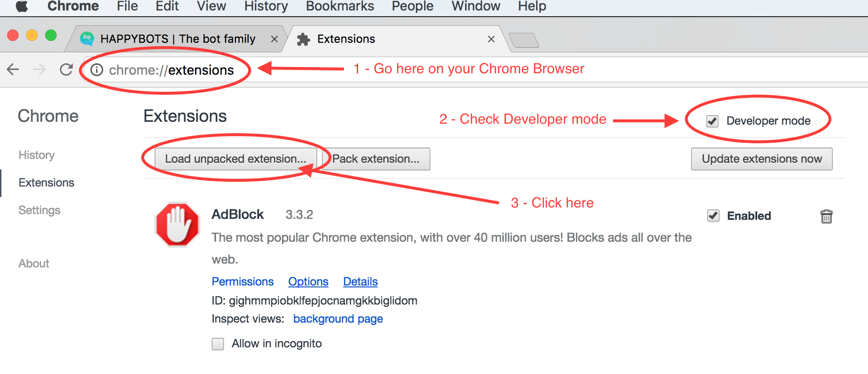This screenshot has width=868, height=374.
Task: Click the AdBlock stop-hand icon
Action: (x=177, y=224)
